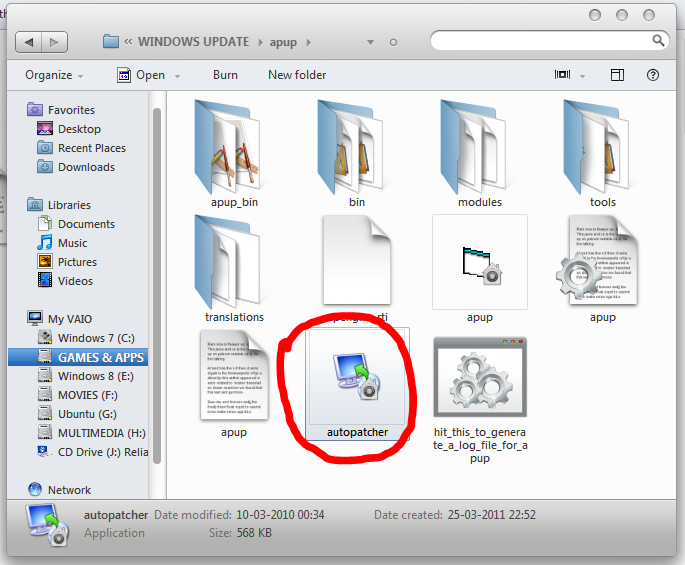This screenshot has height=565, width=685.
Task: Click Date created value 25-03-2011 22:52
Action: (x=491, y=515)
